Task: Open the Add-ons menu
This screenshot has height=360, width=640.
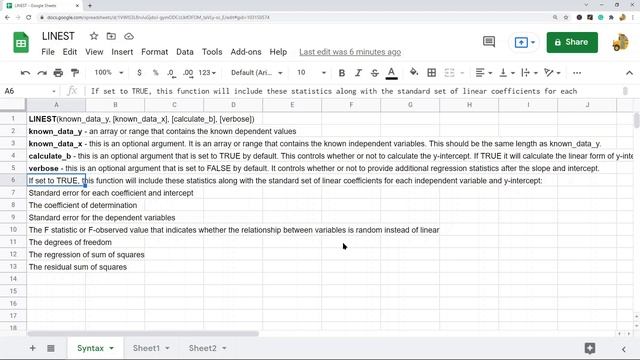Action: click(246, 52)
